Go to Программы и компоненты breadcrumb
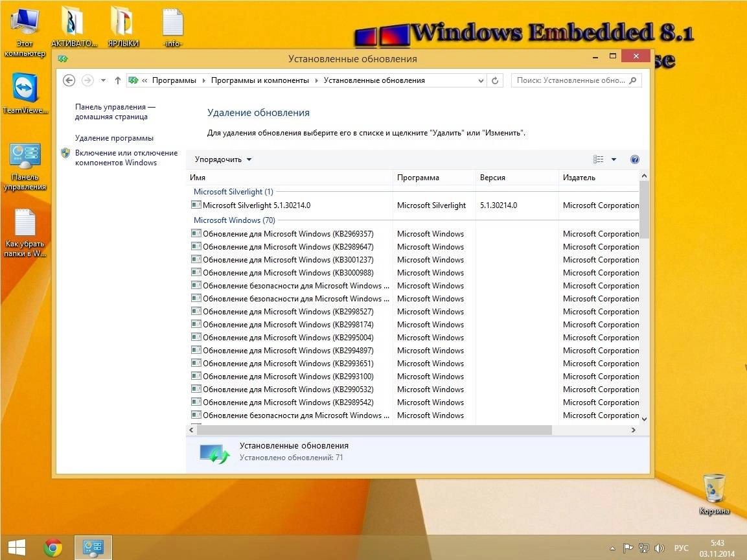 click(x=260, y=80)
